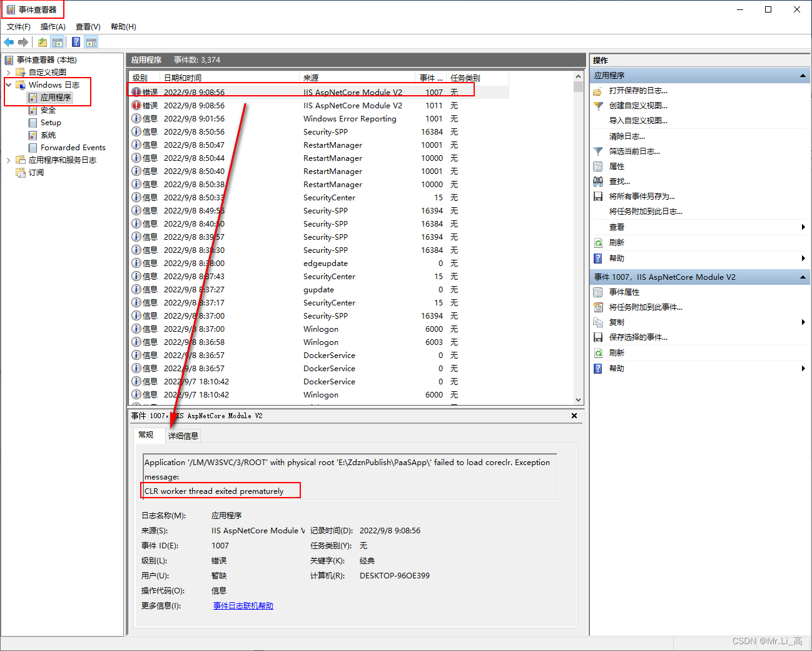Toggle the action pane toolbar icon
This screenshot has height=651, width=812.
(x=91, y=42)
